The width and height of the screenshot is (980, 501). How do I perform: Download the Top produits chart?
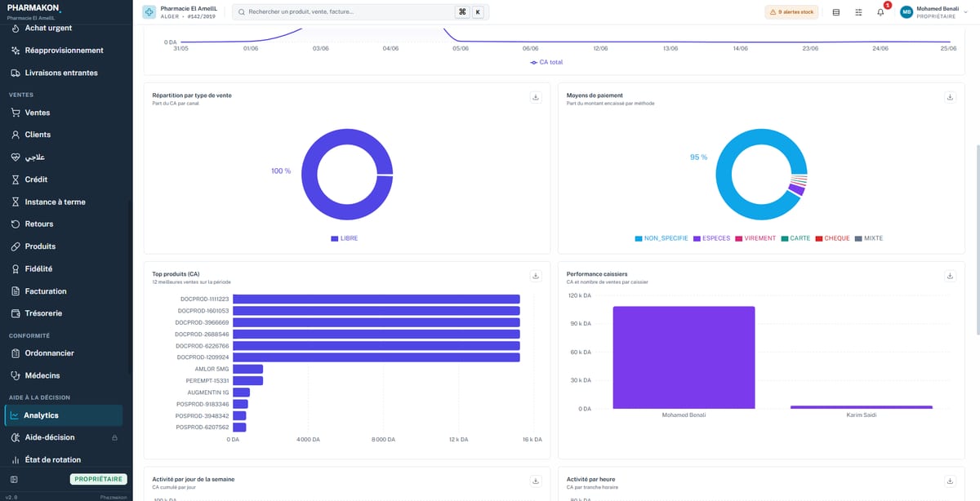click(536, 276)
